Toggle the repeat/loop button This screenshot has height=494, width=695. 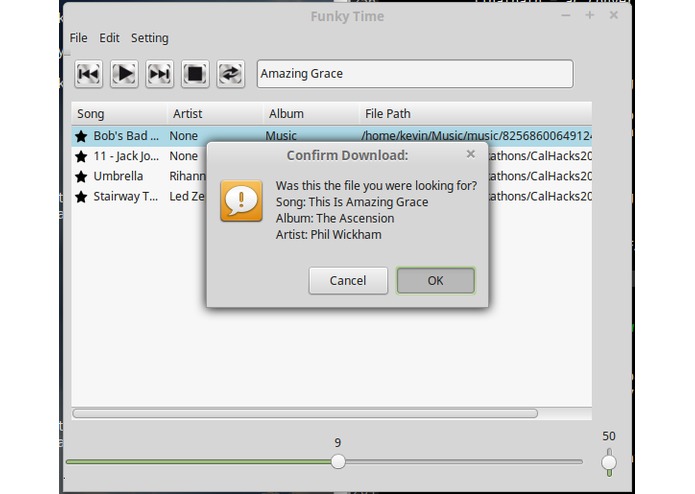pyautogui.click(x=230, y=74)
